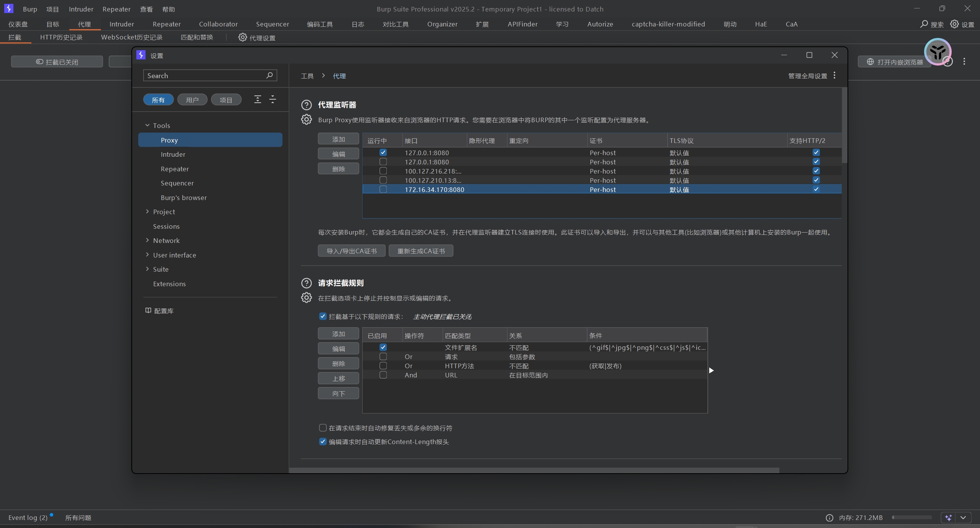
Task: Click the top-right 搜索 magnifier icon
Action: 924,24
